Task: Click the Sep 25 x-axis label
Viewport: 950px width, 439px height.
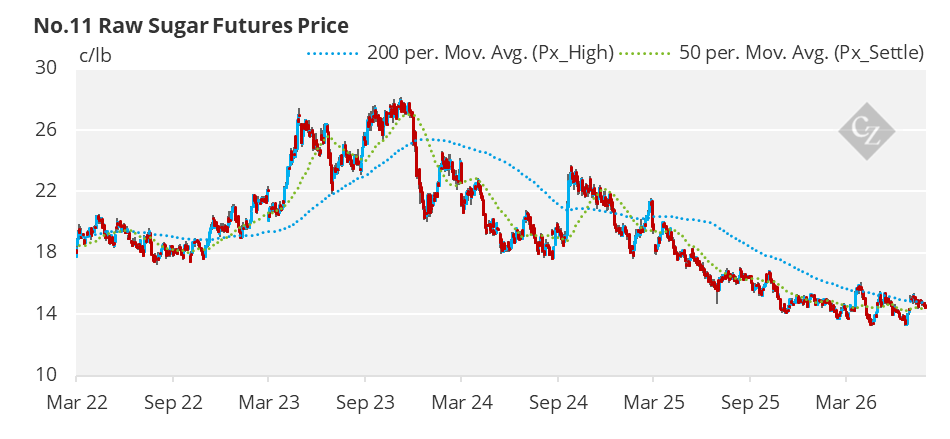Action: tap(749, 402)
